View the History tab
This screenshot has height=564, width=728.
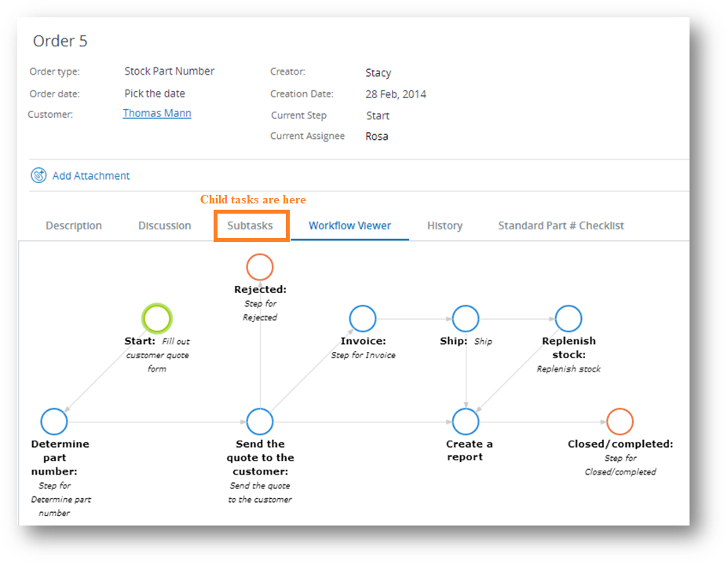pos(444,226)
